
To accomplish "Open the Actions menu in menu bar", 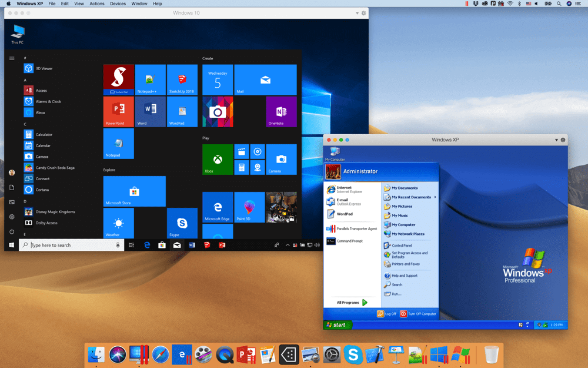I will (x=97, y=4).
